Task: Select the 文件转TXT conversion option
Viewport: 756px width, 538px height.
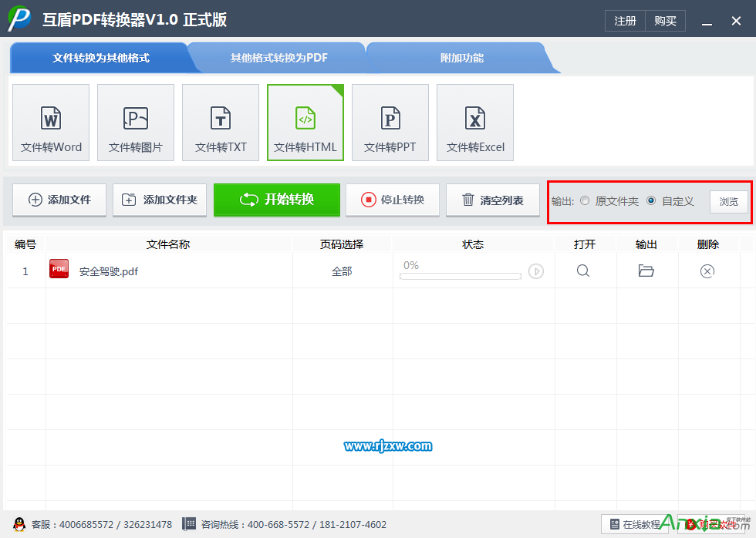Action: pyautogui.click(x=221, y=123)
